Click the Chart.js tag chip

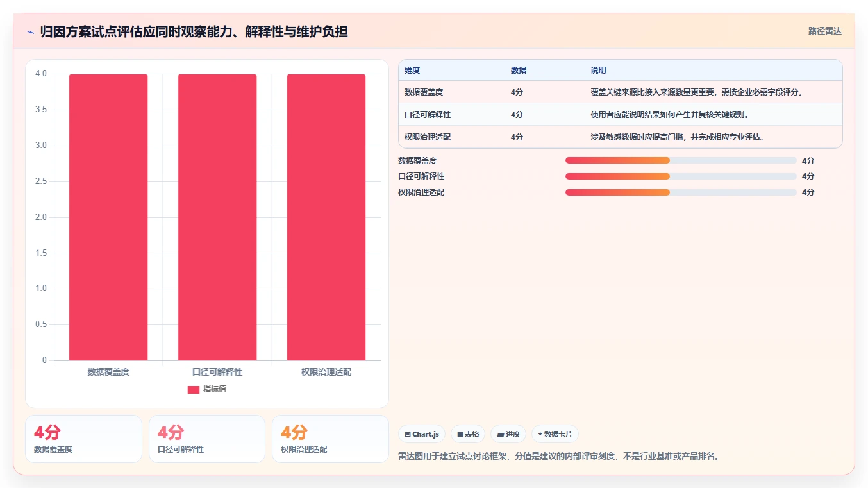(x=422, y=434)
